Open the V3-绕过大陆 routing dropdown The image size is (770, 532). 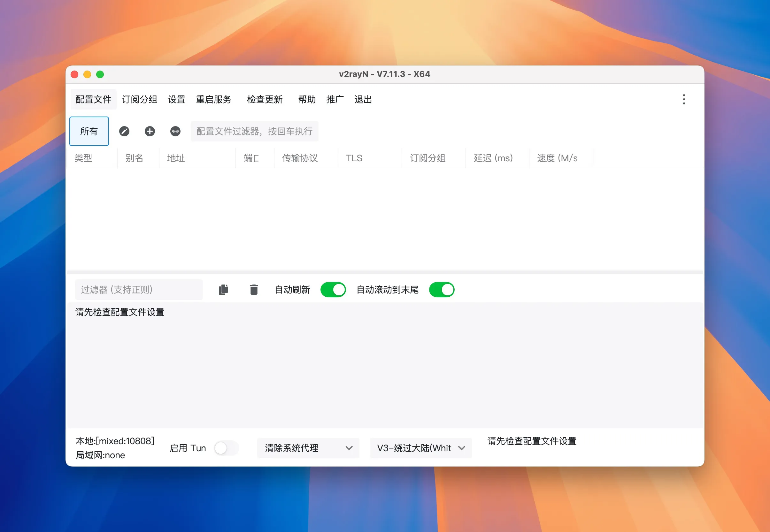pyautogui.click(x=420, y=448)
